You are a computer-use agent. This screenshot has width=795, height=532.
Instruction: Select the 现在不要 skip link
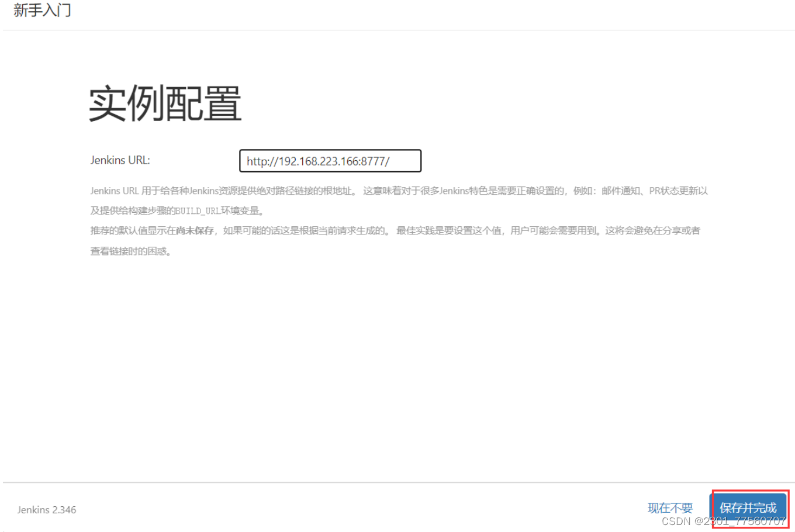click(x=671, y=507)
